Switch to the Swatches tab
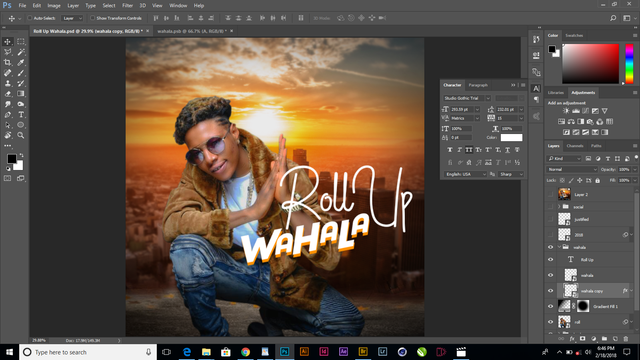 574,36
